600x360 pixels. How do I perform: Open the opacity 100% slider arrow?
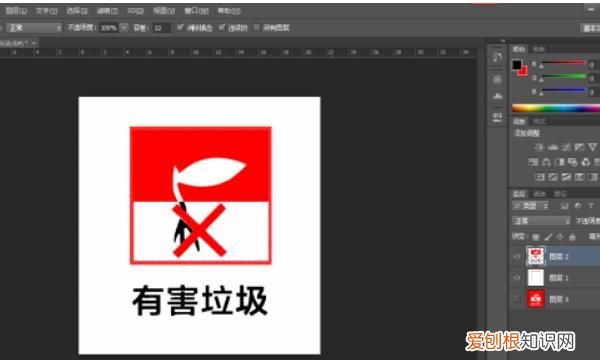click(x=124, y=28)
